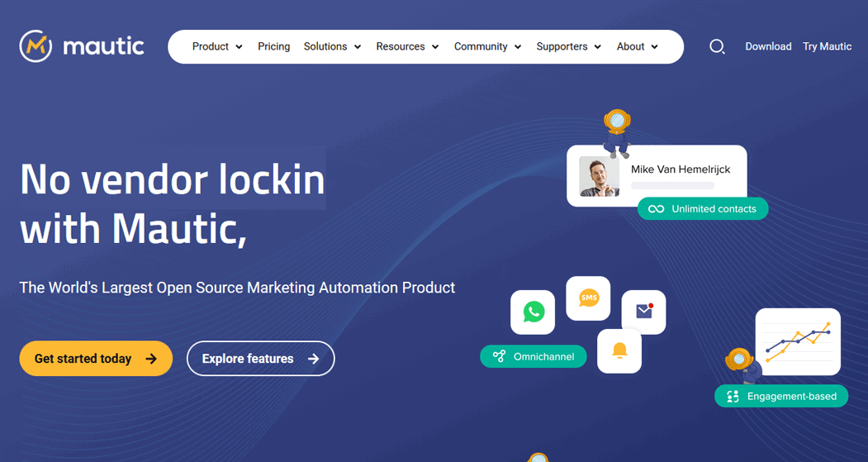
Task: Click the WhatsApp channel icon tile
Action: (x=533, y=312)
